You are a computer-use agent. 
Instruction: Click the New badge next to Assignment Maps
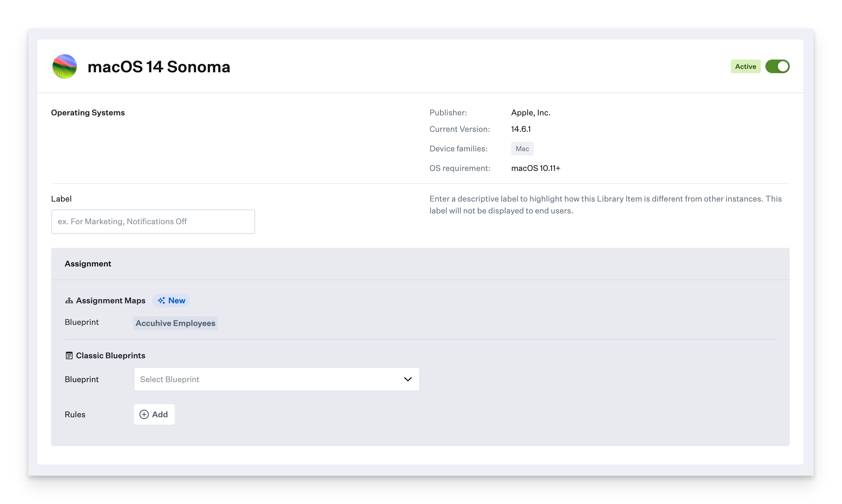[171, 300]
